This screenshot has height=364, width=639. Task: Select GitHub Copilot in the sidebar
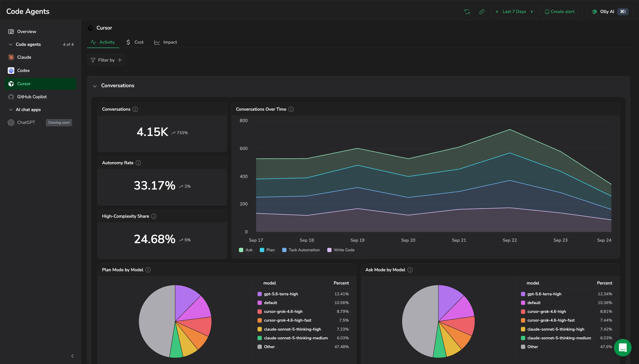[x=41, y=97]
